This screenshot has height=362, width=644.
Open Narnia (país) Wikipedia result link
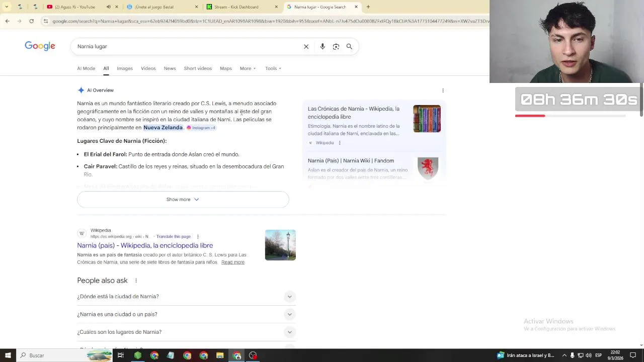[145, 245]
